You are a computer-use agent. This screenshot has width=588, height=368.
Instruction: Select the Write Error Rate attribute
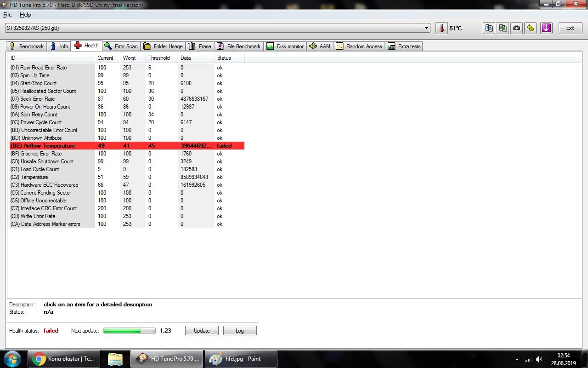pos(127,216)
